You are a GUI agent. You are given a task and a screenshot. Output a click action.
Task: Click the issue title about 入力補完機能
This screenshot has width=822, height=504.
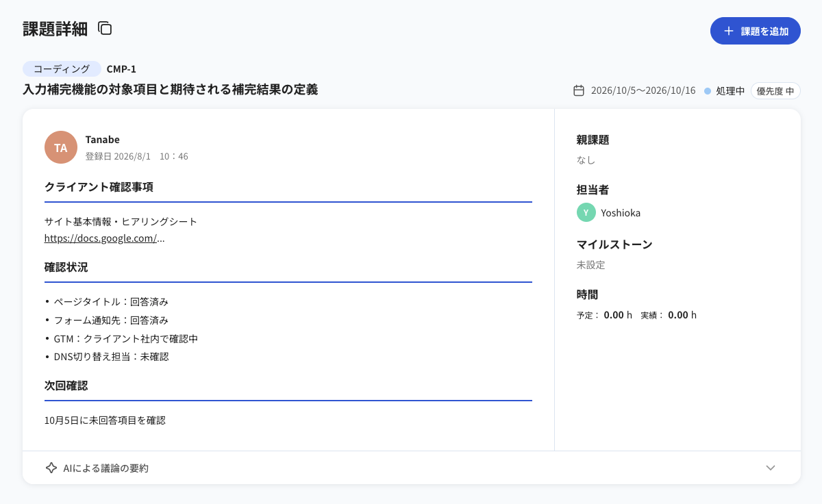[171, 90]
